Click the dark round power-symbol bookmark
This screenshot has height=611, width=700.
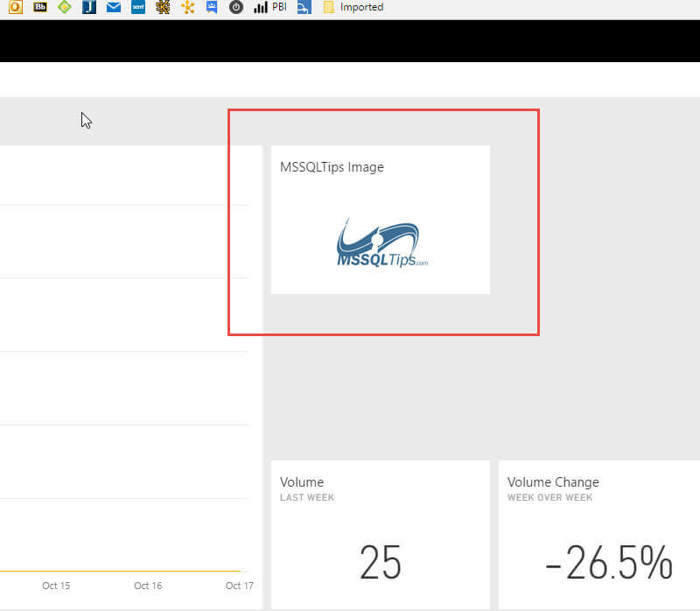tap(236, 7)
